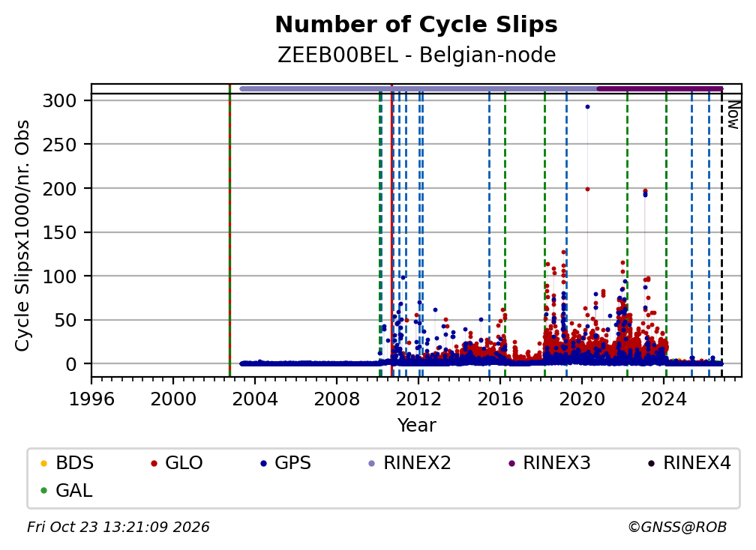Click the y-axis tick label 0
Image resolution: width=756 pixels, height=550 pixels.
(71, 364)
